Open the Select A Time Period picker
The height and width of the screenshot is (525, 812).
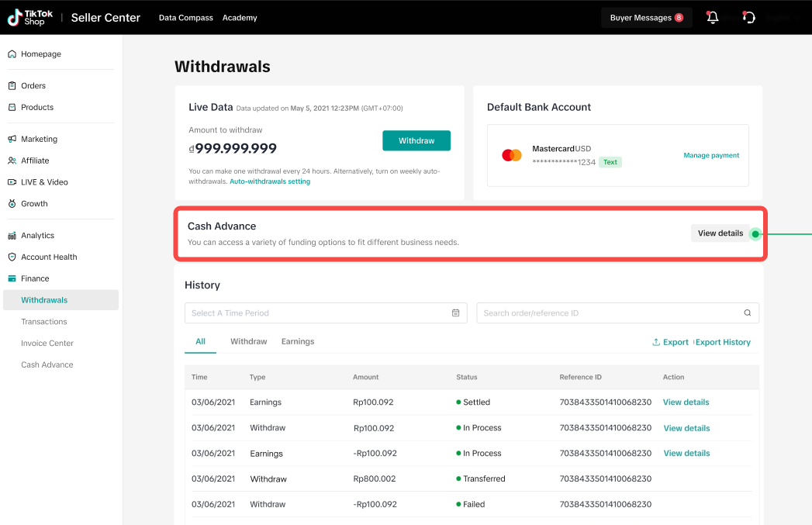pyautogui.click(x=326, y=313)
